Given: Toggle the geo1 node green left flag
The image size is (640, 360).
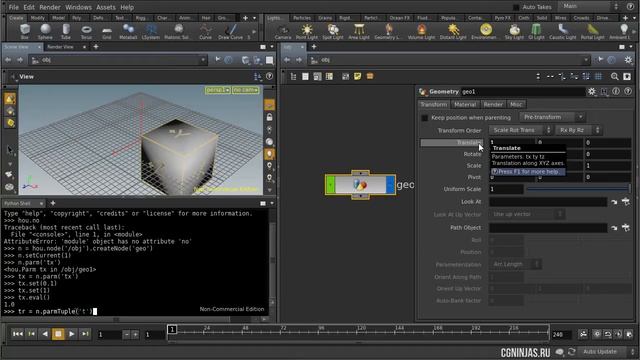Looking at the screenshot, I should [x=330, y=185].
